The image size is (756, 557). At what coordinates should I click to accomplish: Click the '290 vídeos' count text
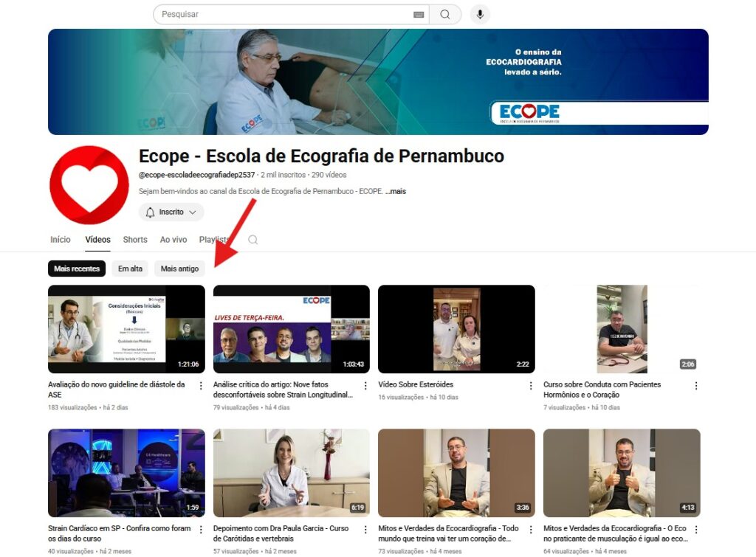point(329,175)
